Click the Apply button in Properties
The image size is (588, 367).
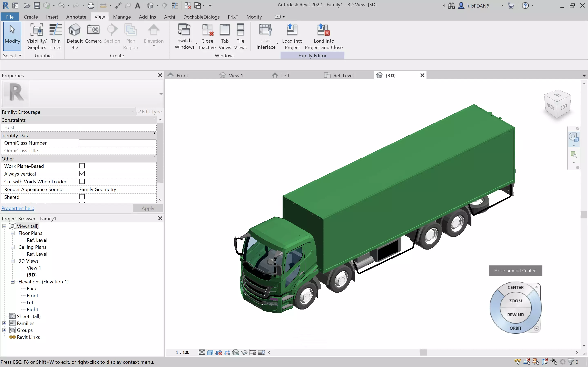tap(148, 208)
